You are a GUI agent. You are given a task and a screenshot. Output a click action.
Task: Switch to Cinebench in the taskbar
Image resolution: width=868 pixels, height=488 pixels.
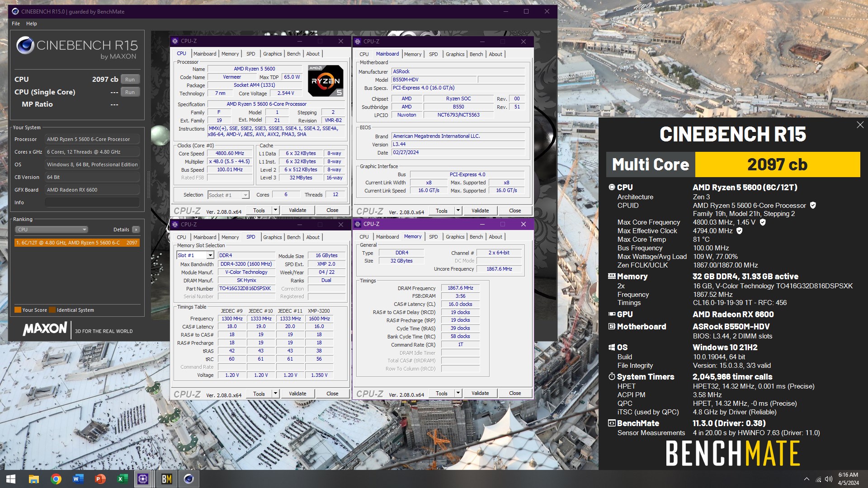click(x=189, y=479)
